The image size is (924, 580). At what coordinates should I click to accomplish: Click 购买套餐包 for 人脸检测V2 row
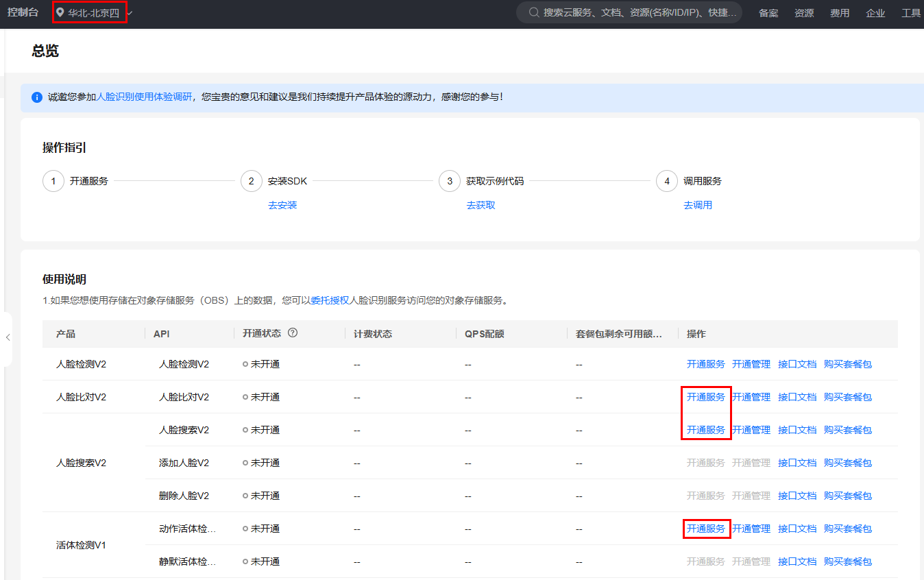click(847, 364)
